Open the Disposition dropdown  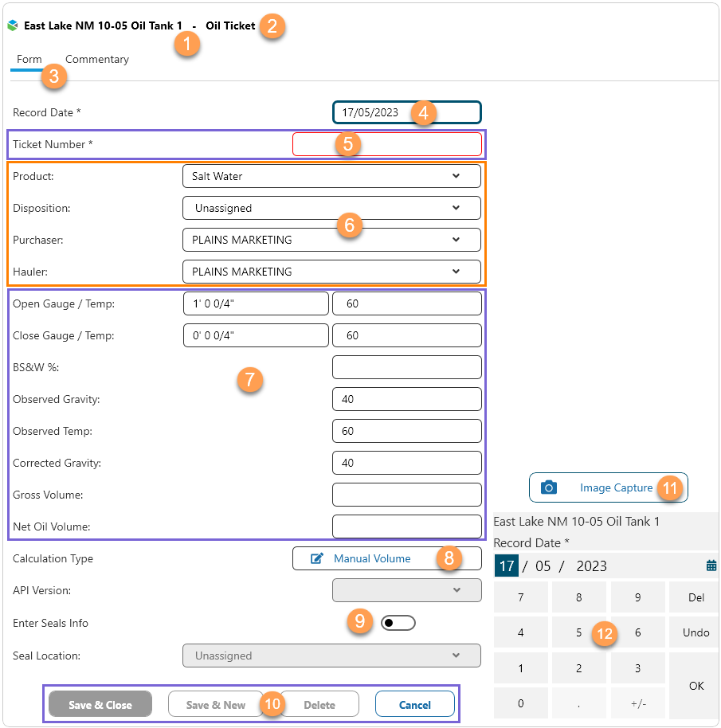coord(456,208)
